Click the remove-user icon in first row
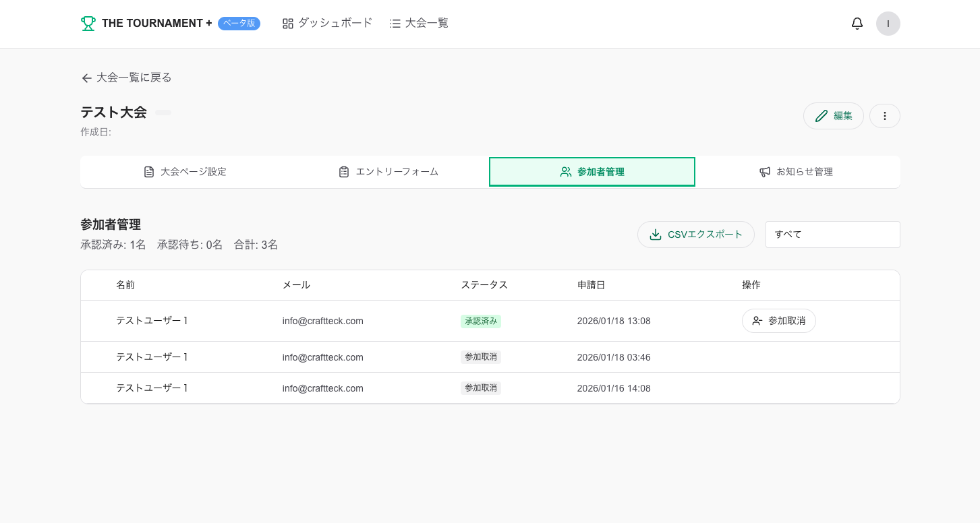 point(757,321)
